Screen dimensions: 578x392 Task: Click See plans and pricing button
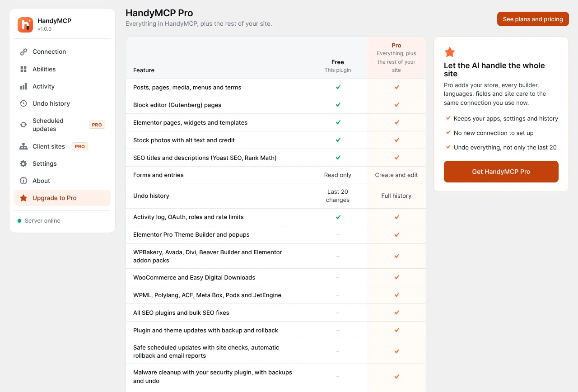pyautogui.click(x=533, y=19)
